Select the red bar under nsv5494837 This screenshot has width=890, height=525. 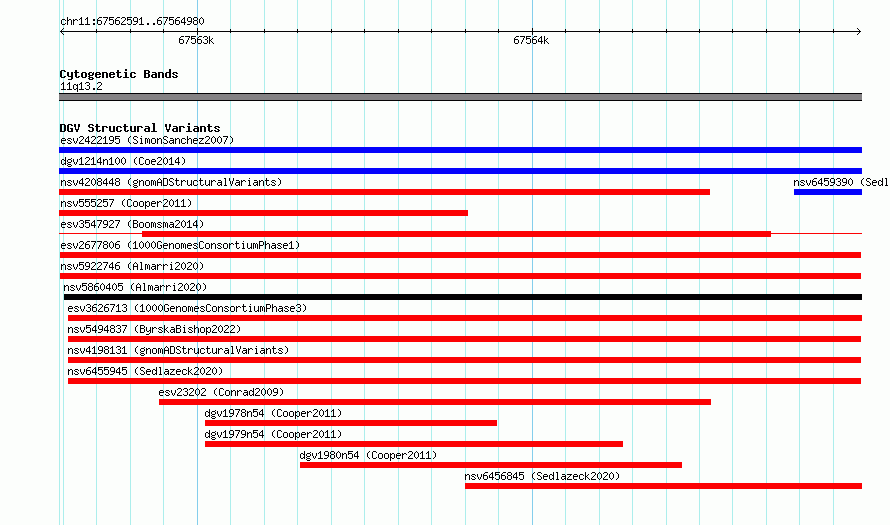tap(464, 339)
